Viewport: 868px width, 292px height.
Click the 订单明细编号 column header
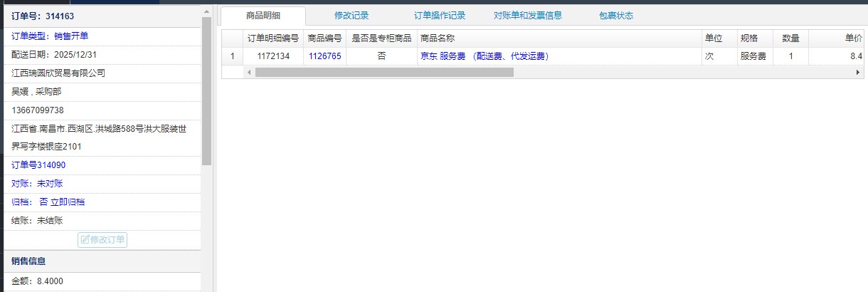pos(273,38)
